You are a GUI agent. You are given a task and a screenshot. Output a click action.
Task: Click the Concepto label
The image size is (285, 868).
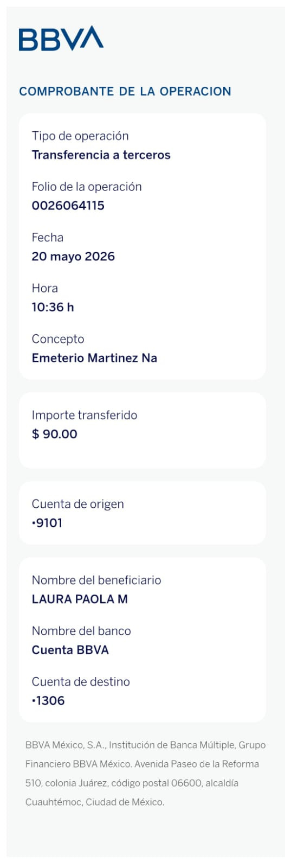58,339
